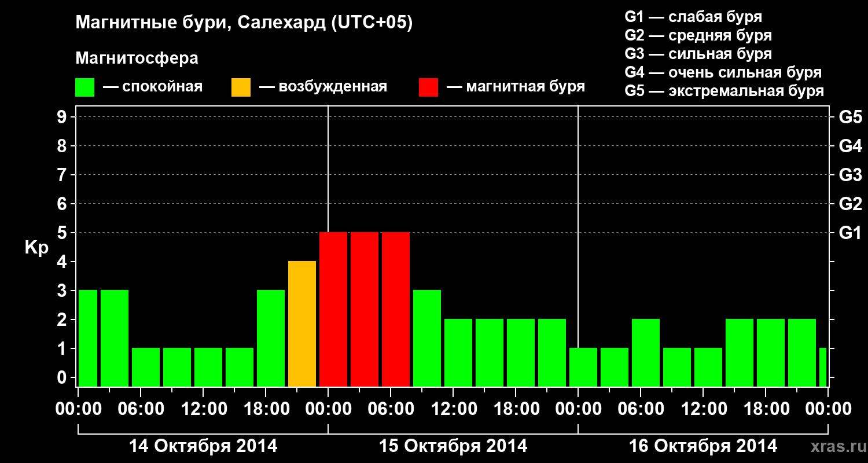
Task: Click the 'G5 — экстремальная буря' legend line
Action: click(724, 91)
